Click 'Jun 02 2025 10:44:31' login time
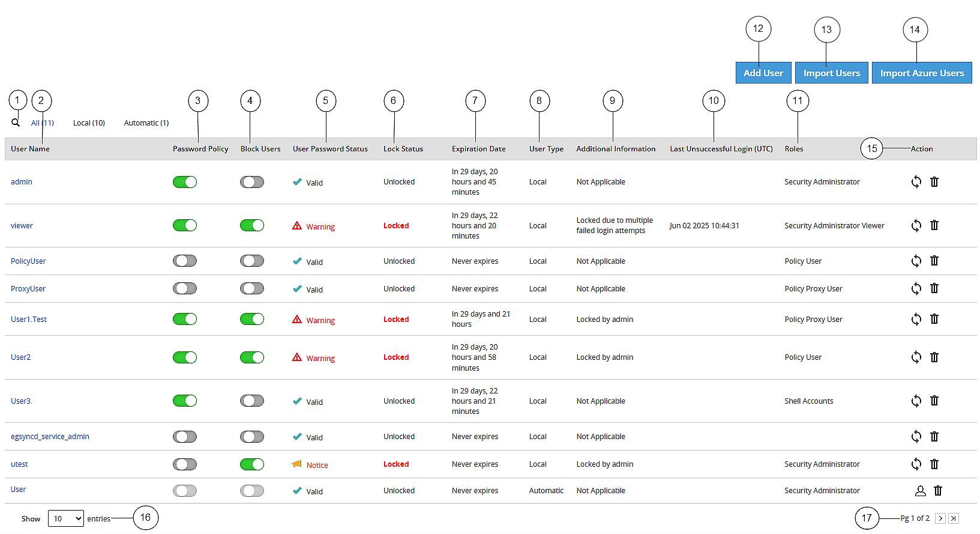The image size is (980, 534). (705, 225)
